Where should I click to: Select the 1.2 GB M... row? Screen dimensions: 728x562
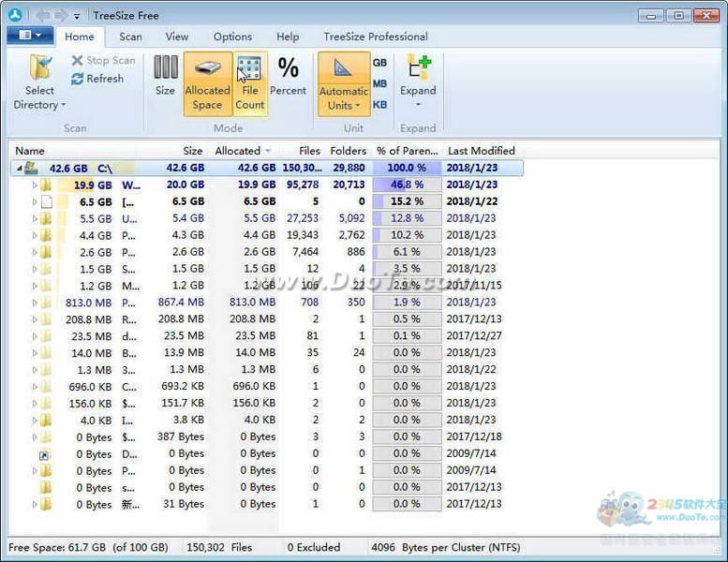(x=267, y=286)
